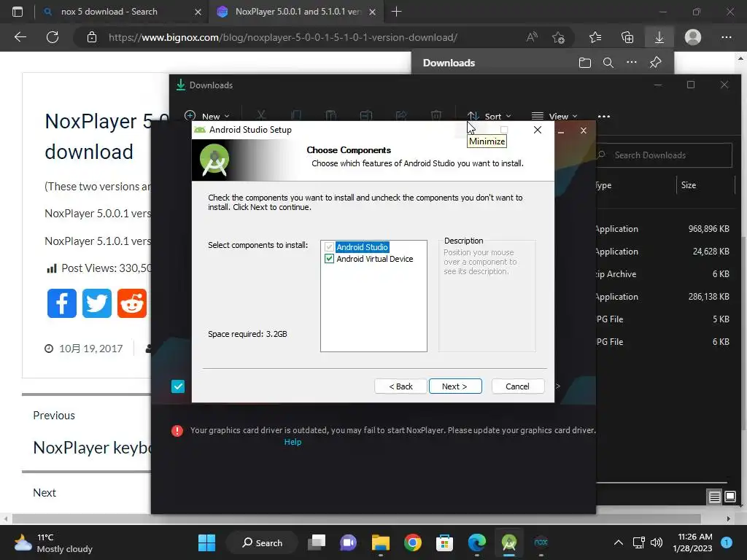Viewport: 747px width, 560px height.
Task: Cancel the Android Studio Setup
Action: pyautogui.click(x=517, y=386)
